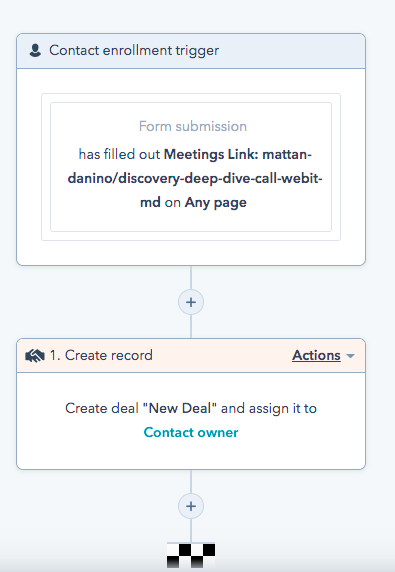Click the caret arrow next to Actions

pyautogui.click(x=350, y=356)
